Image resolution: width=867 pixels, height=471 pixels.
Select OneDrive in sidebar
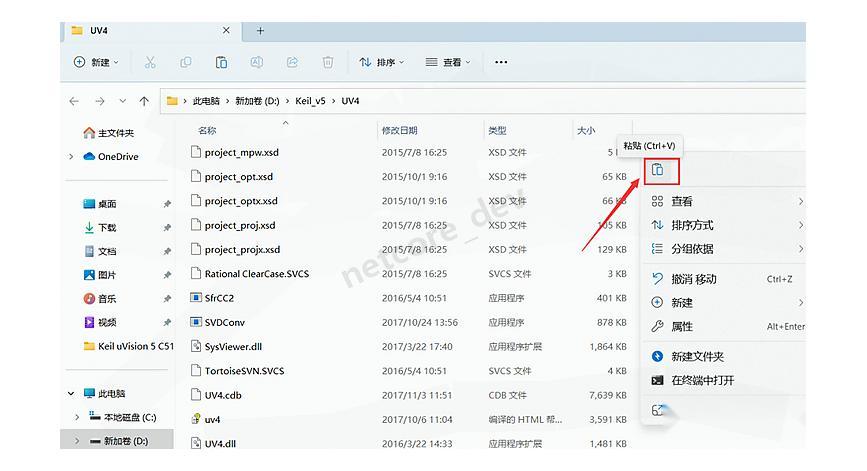[x=111, y=157]
